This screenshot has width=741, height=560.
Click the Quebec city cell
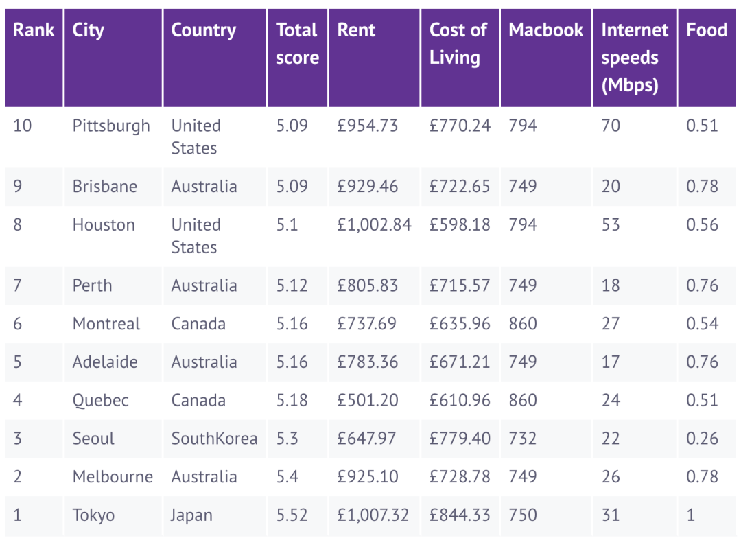coord(101,401)
